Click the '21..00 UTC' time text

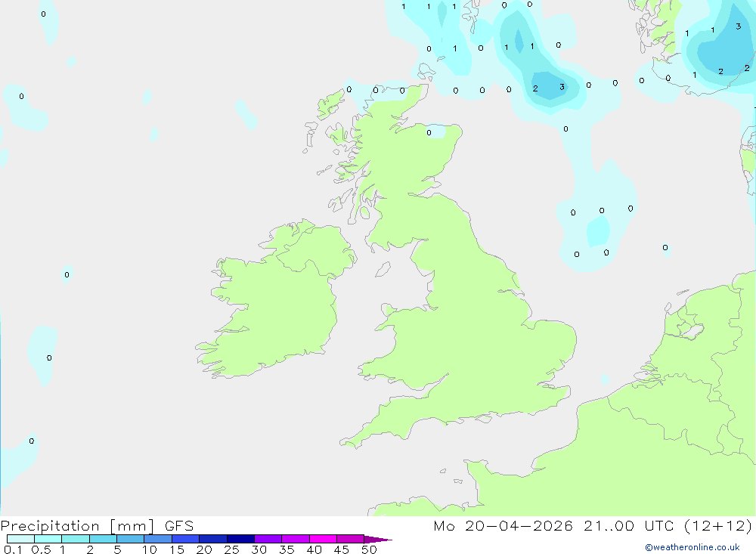(627, 526)
